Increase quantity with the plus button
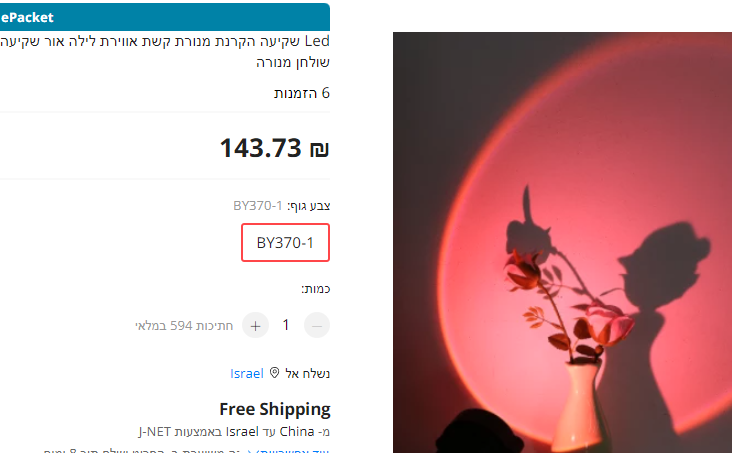The height and width of the screenshot is (453, 732). click(x=255, y=326)
